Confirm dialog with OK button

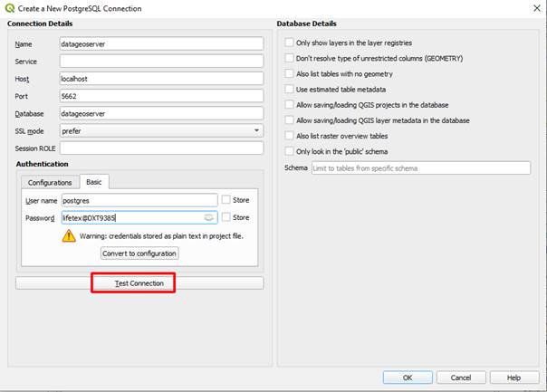click(x=408, y=378)
